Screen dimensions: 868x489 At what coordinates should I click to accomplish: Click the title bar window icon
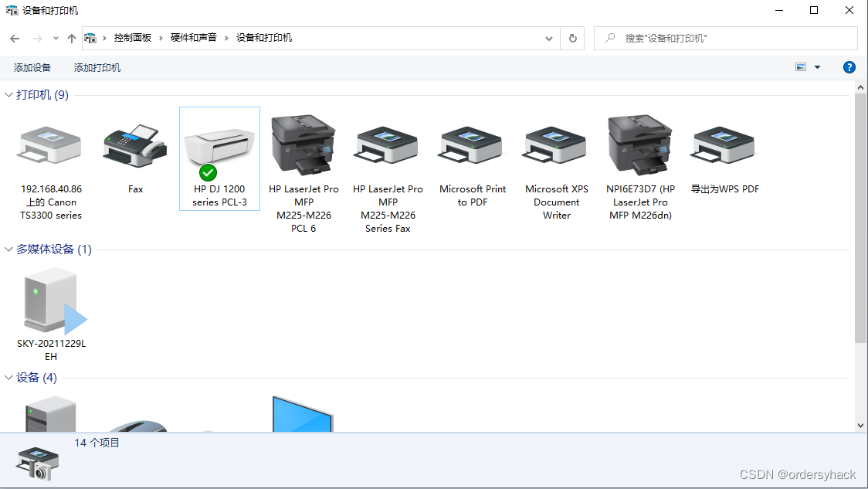(x=12, y=11)
